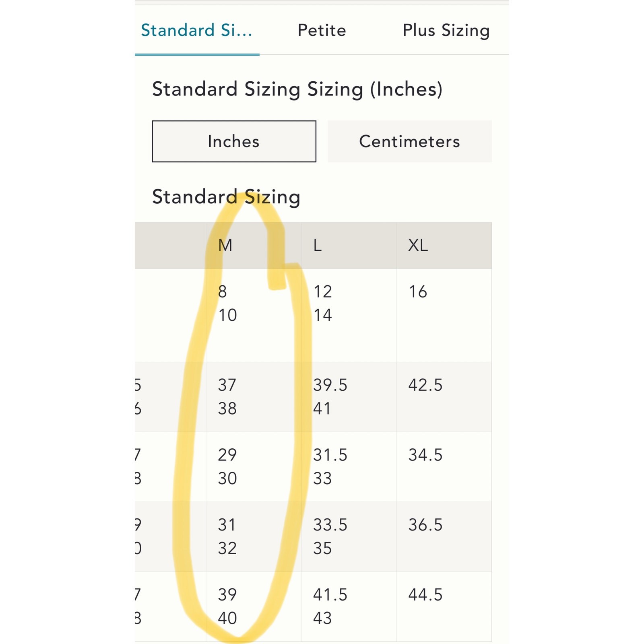Select the Inches unit button
The height and width of the screenshot is (644, 644).
click(x=234, y=141)
